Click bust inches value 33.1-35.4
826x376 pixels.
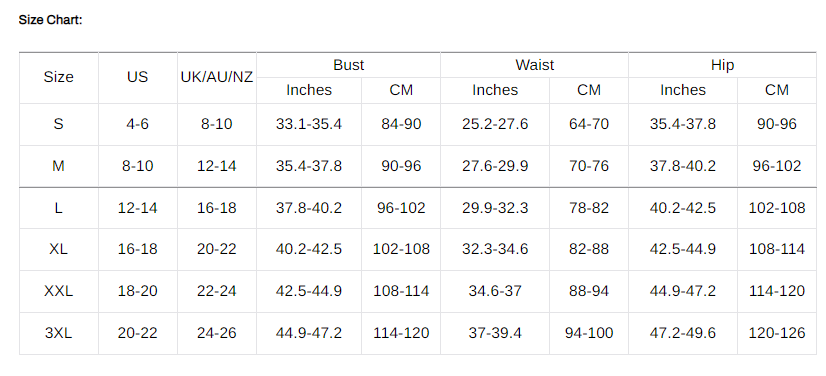[309, 124]
